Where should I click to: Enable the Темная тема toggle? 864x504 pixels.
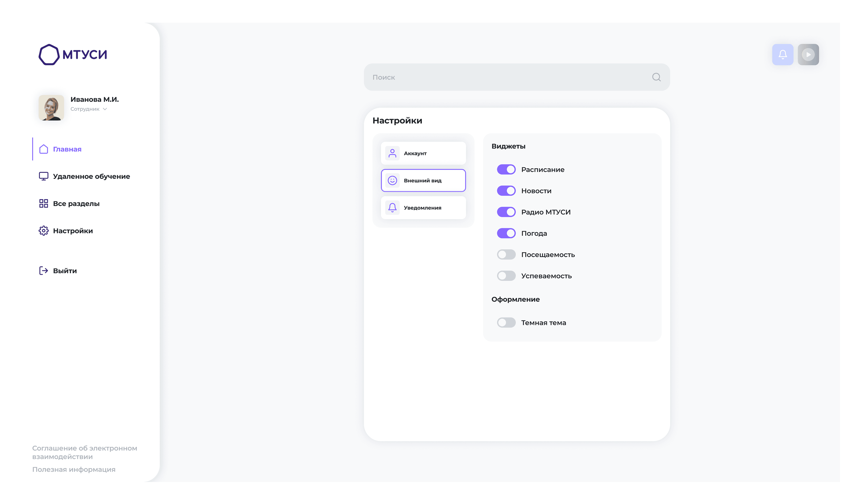(x=506, y=323)
